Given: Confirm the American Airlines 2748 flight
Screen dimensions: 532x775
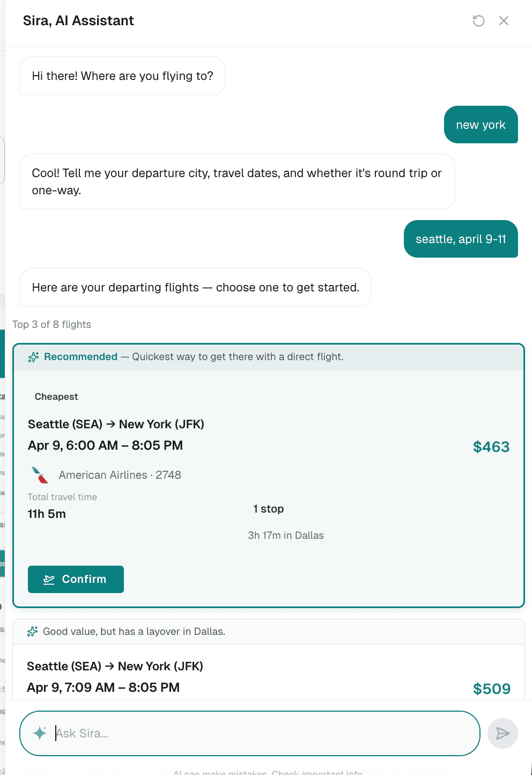Looking at the screenshot, I should (x=76, y=580).
